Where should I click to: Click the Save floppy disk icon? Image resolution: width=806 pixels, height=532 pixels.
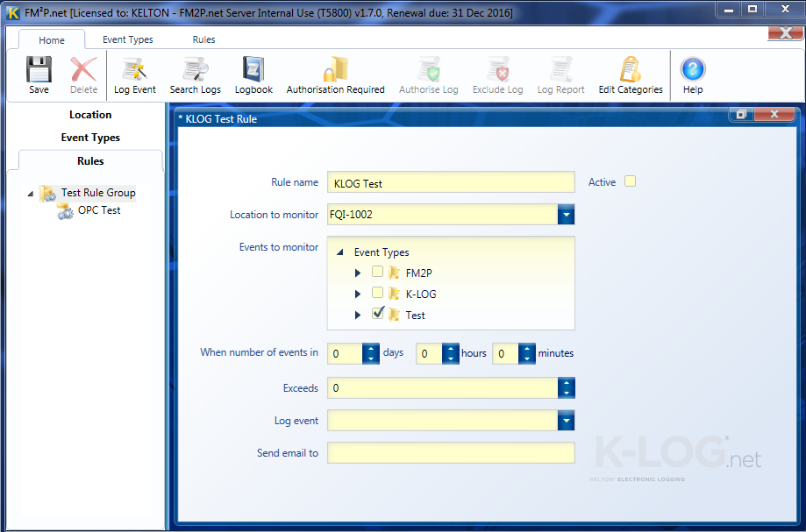pyautogui.click(x=39, y=69)
